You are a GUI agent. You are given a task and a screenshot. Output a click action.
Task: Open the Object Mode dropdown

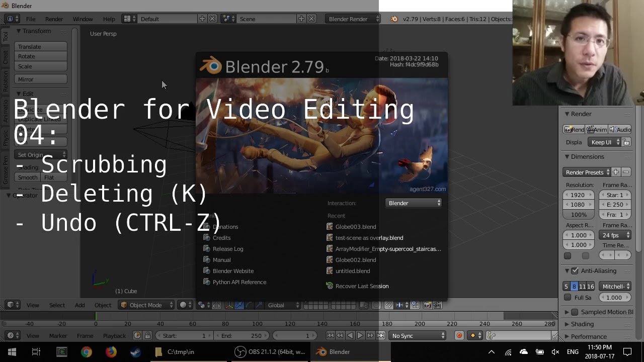(147, 305)
